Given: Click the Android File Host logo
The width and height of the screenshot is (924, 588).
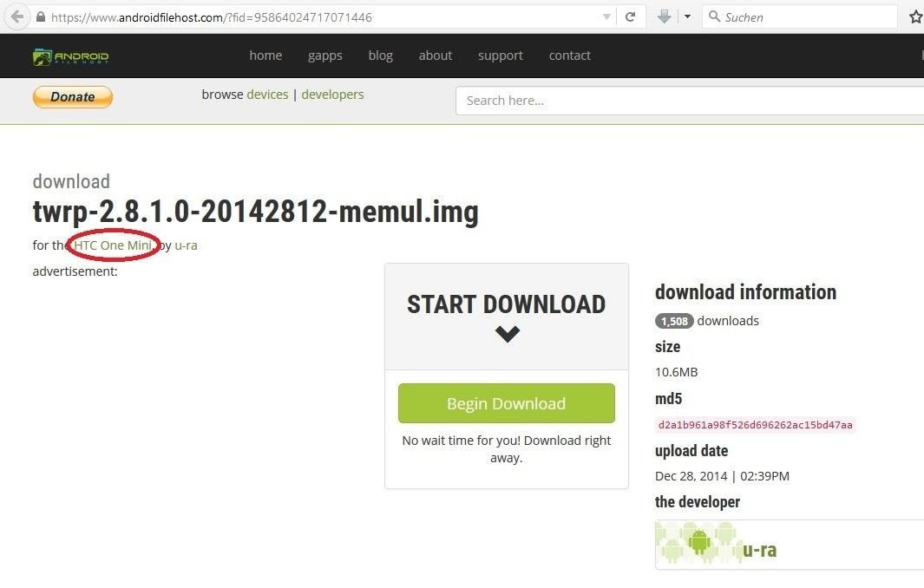Looking at the screenshot, I should (71, 56).
